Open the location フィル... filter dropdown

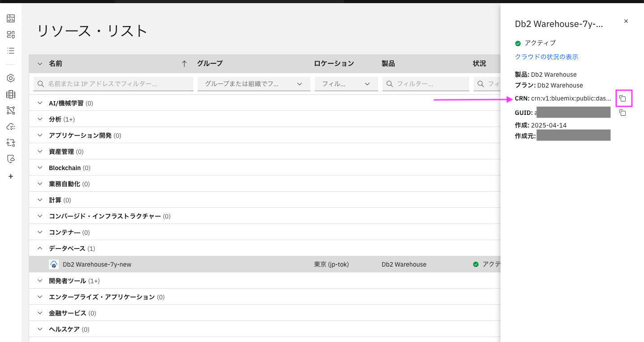[x=346, y=84]
